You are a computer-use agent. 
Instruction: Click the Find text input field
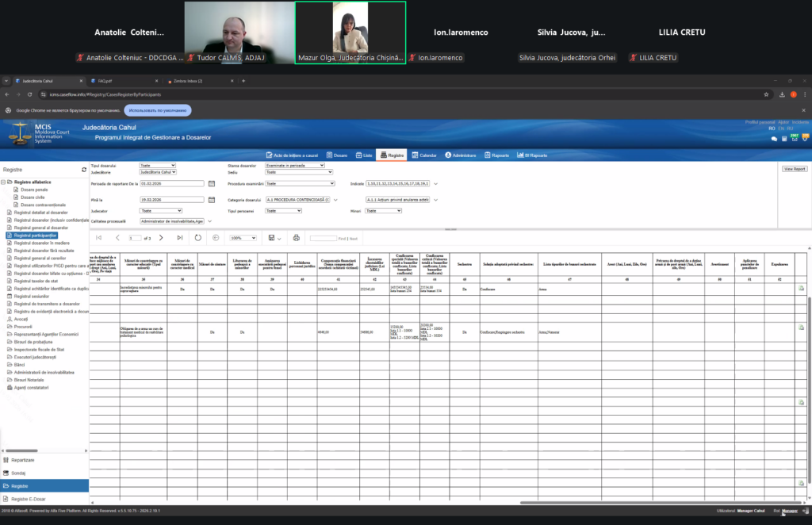click(323, 238)
